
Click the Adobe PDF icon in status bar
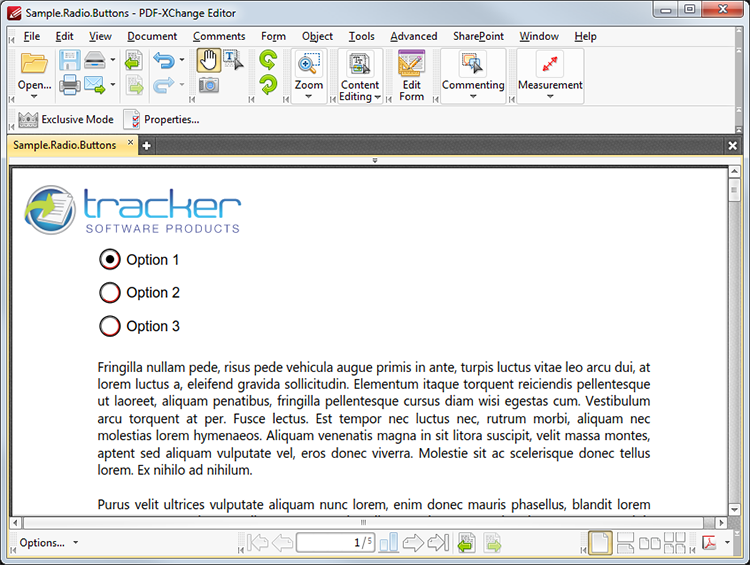click(x=709, y=543)
